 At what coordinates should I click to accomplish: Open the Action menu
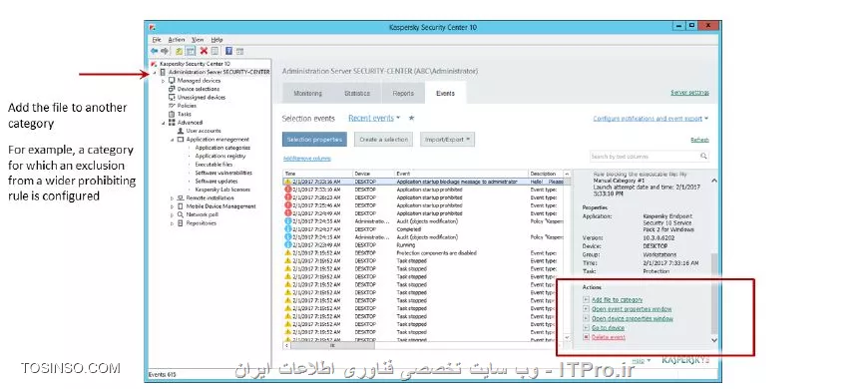(x=176, y=40)
